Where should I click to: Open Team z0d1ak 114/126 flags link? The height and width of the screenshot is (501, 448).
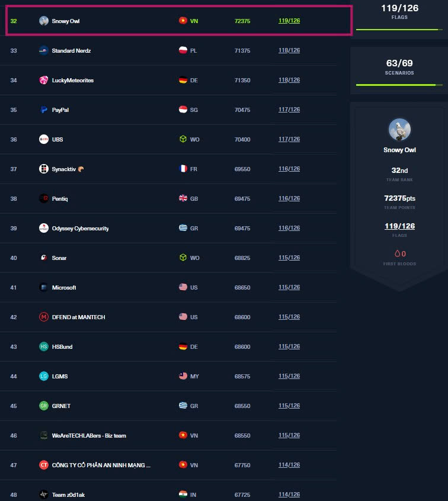pos(289,494)
